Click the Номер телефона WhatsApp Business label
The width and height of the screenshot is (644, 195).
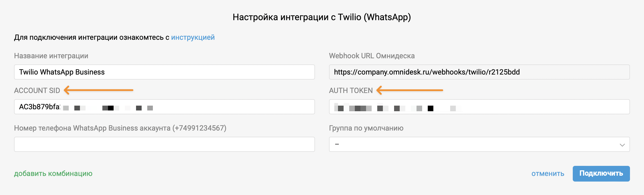(x=120, y=128)
